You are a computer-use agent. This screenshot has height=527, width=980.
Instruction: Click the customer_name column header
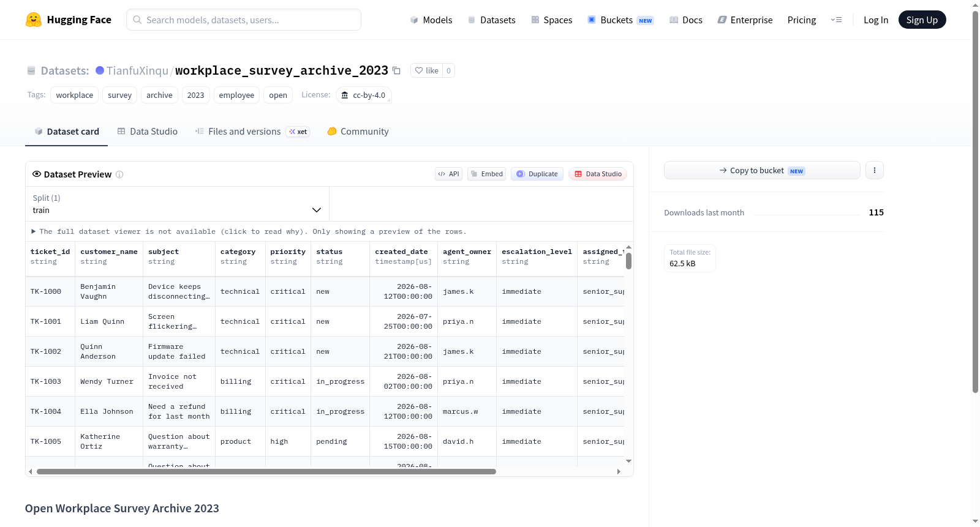(109, 256)
